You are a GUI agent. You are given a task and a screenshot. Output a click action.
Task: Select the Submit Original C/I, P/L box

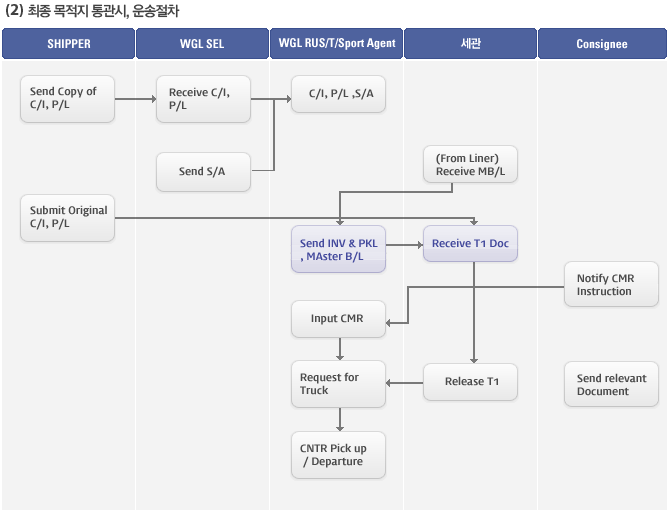point(68,218)
